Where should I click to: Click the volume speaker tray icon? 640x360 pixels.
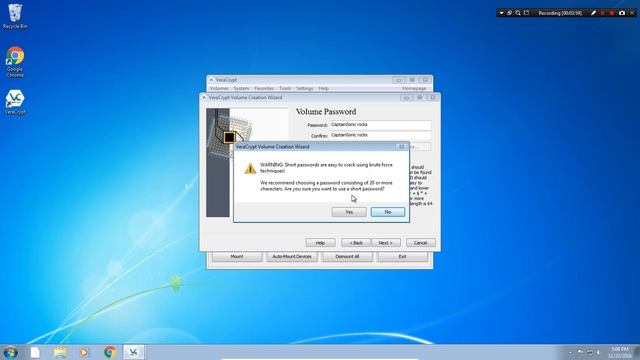coord(599,352)
